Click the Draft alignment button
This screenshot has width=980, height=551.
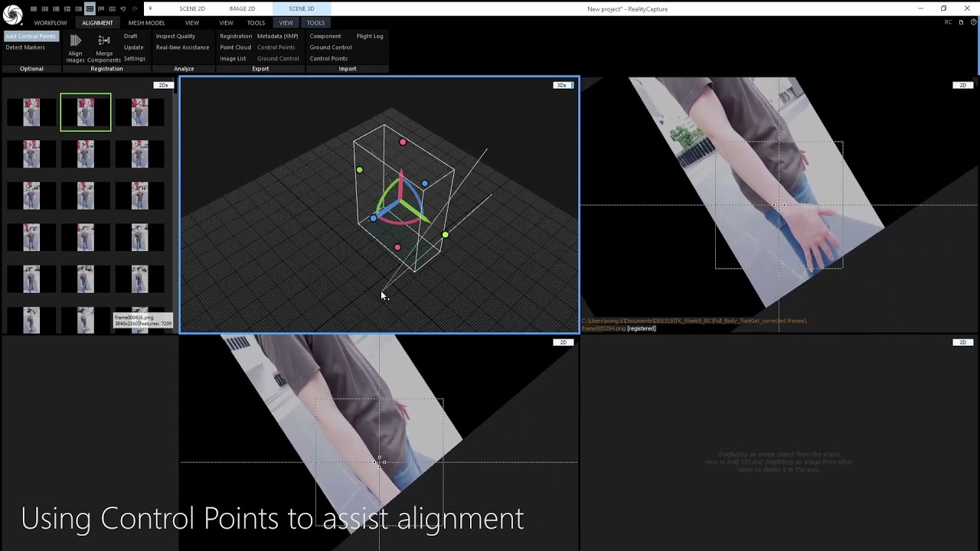[x=131, y=36]
